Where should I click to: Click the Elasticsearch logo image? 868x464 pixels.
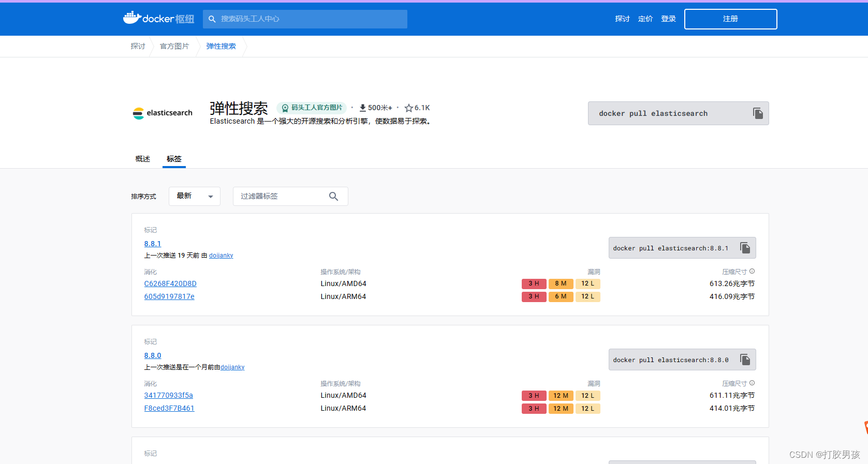point(163,113)
